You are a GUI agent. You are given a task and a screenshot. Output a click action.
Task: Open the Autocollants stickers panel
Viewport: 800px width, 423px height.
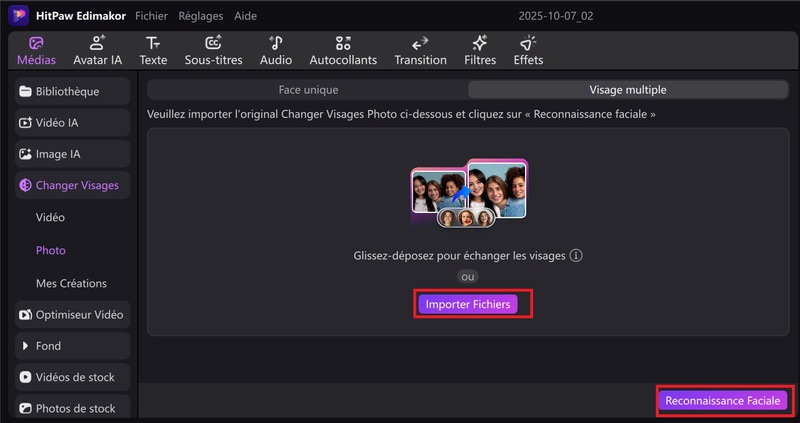343,50
